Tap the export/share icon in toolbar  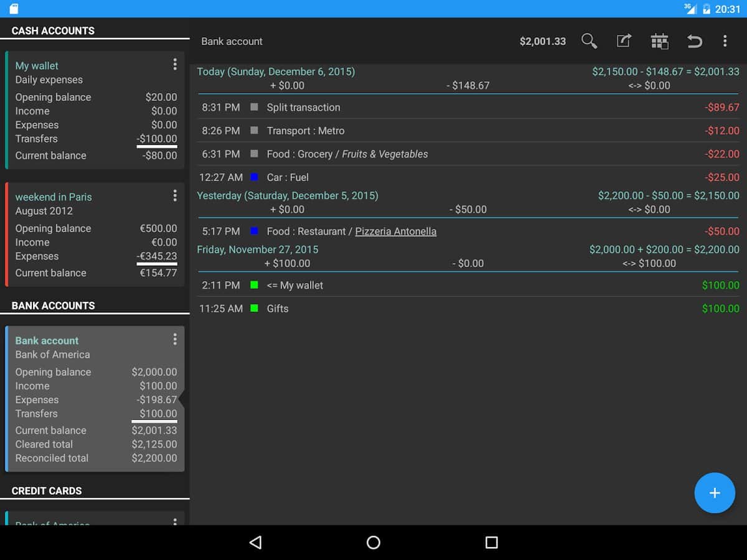coord(624,41)
